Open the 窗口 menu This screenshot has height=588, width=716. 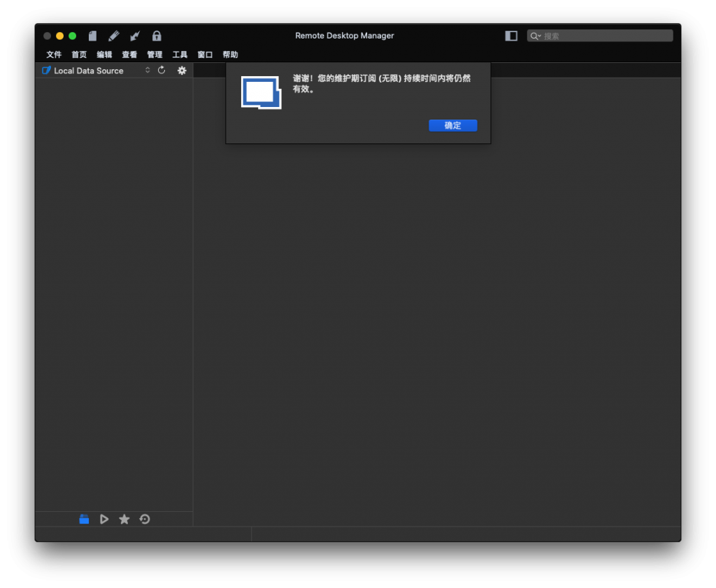(205, 55)
